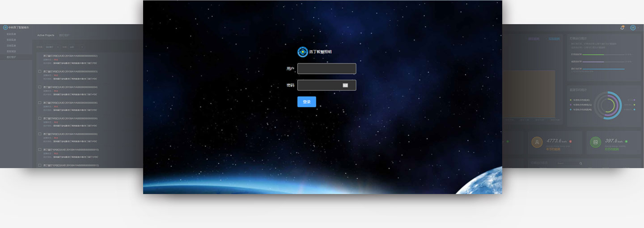This screenshot has height=228, width=644.
Task: Expand the caret beside the user avatar
Action: 638,28
